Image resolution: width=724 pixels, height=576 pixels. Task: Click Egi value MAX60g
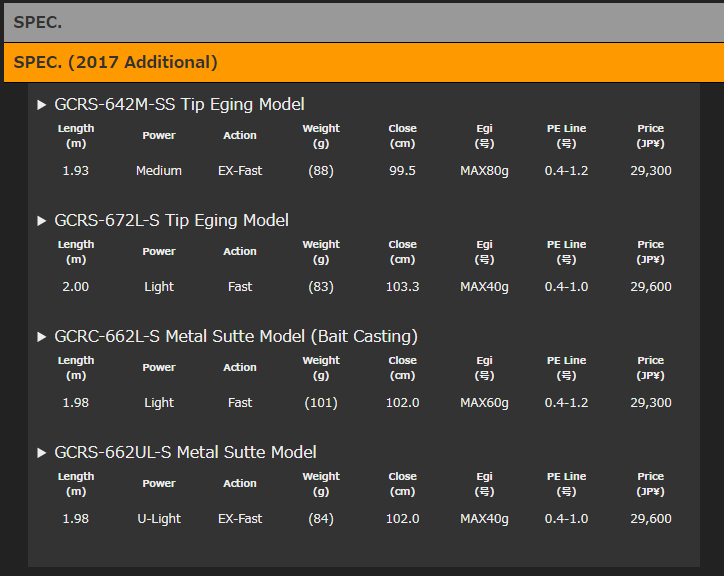[x=484, y=403]
